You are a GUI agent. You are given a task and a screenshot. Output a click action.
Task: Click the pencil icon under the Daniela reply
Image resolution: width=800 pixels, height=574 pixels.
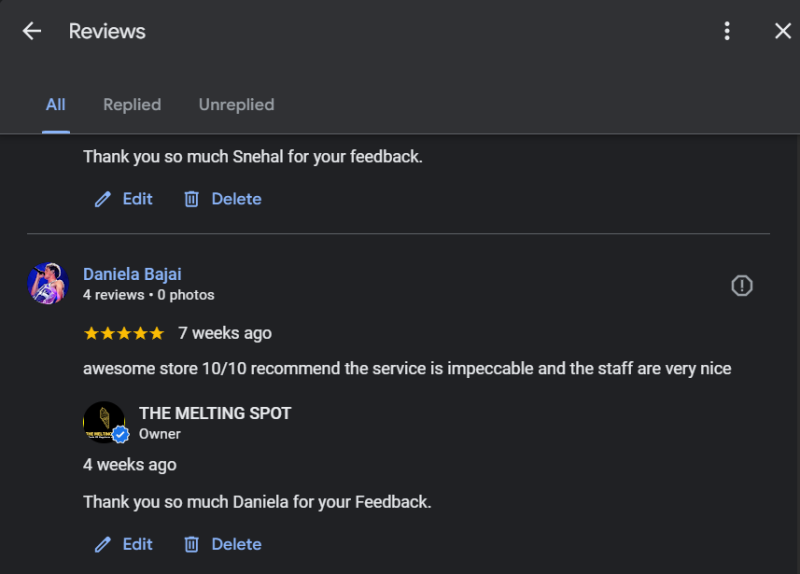point(102,544)
